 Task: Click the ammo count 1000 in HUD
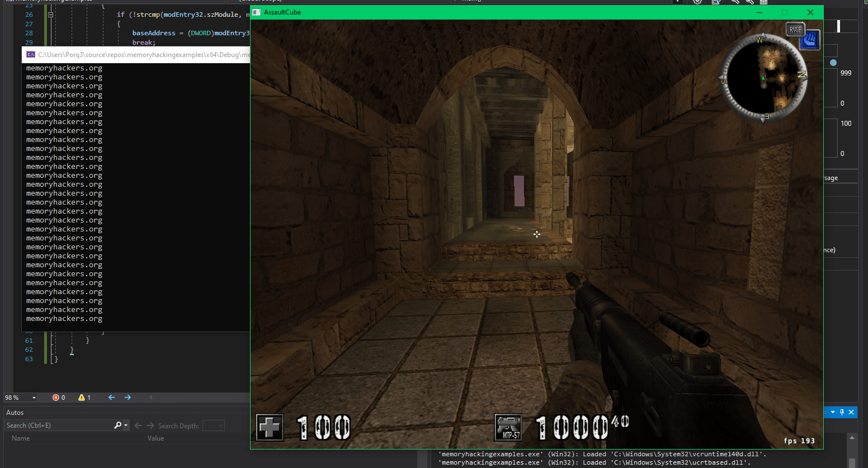click(x=572, y=428)
